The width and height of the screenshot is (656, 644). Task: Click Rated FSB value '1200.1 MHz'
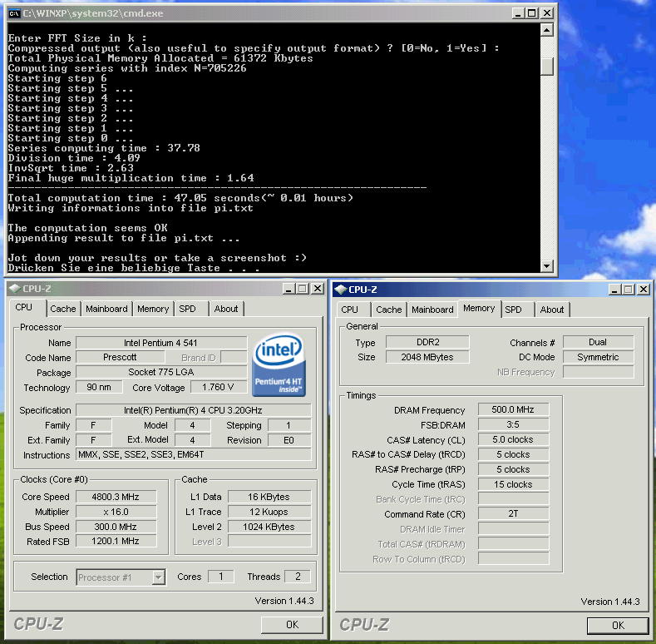point(116,541)
